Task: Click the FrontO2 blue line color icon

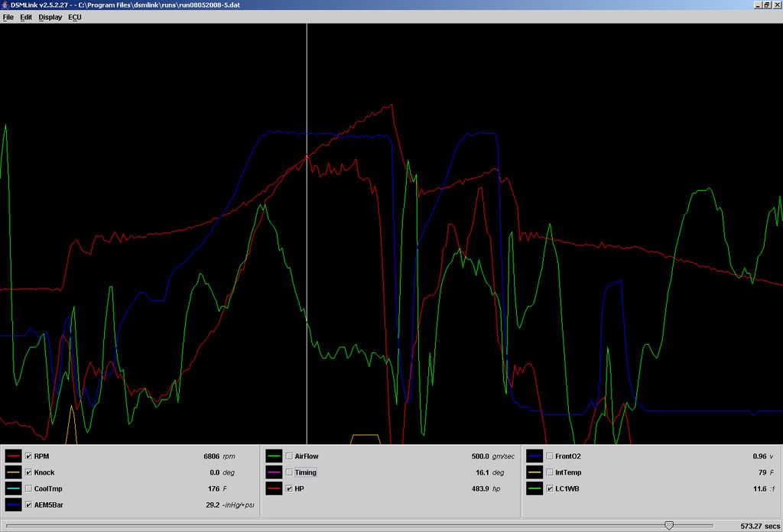Action: pyautogui.click(x=534, y=456)
